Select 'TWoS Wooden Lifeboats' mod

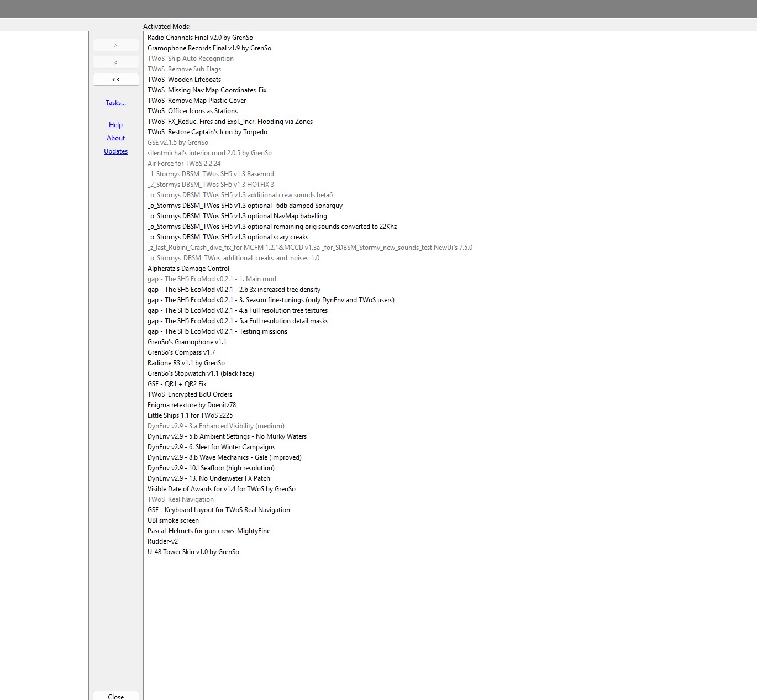click(x=184, y=80)
